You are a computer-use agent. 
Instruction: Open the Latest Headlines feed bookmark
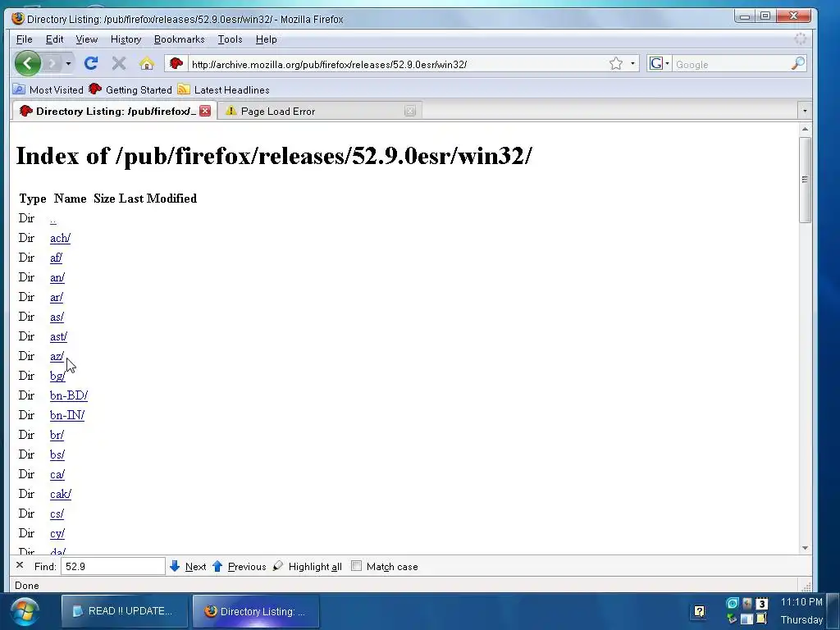coord(224,89)
